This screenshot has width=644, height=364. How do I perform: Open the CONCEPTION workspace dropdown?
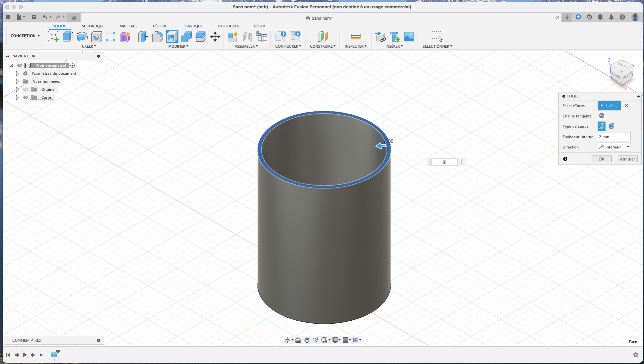[25, 36]
